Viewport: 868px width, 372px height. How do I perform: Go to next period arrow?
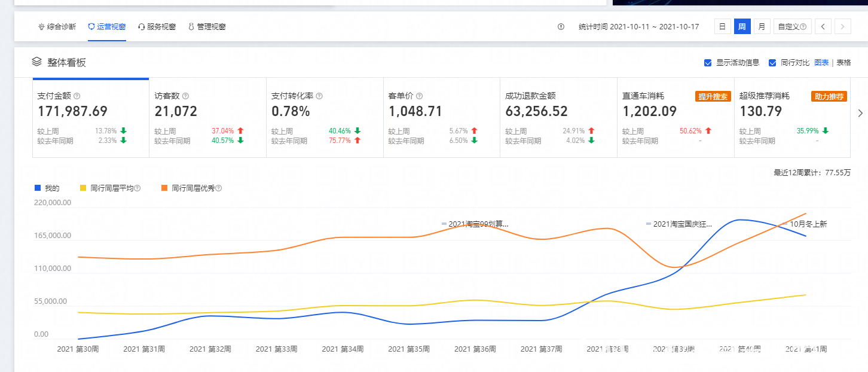[x=843, y=26]
